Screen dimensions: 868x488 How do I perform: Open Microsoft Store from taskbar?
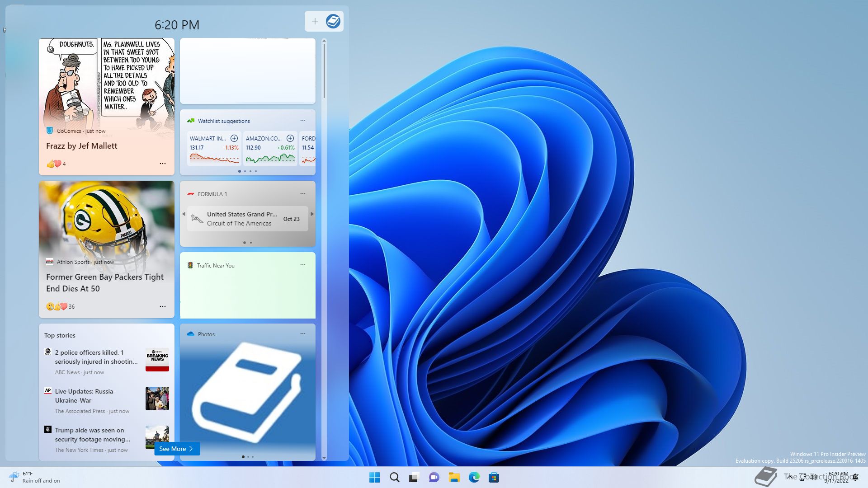pos(494,477)
